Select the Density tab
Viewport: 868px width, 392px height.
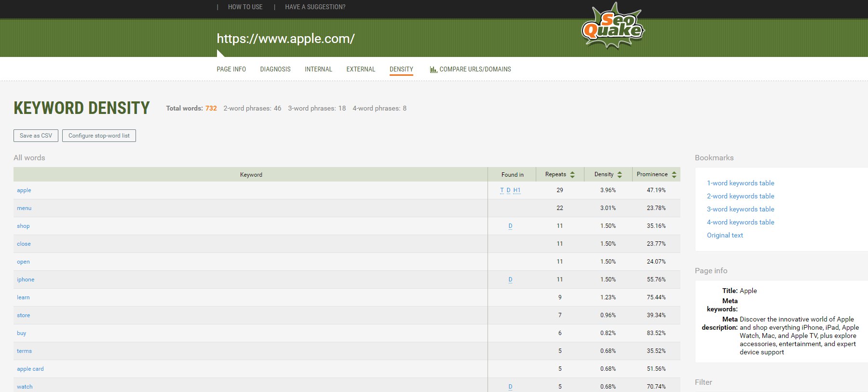click(x=401, y=70)
